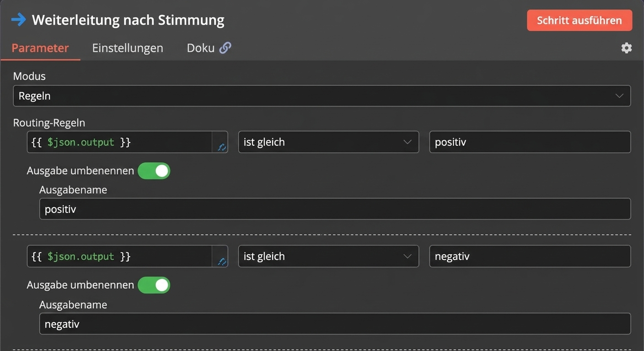Click the Doku link chain icon
Viewport: 644px width, 351px height.
coord(225,48)
